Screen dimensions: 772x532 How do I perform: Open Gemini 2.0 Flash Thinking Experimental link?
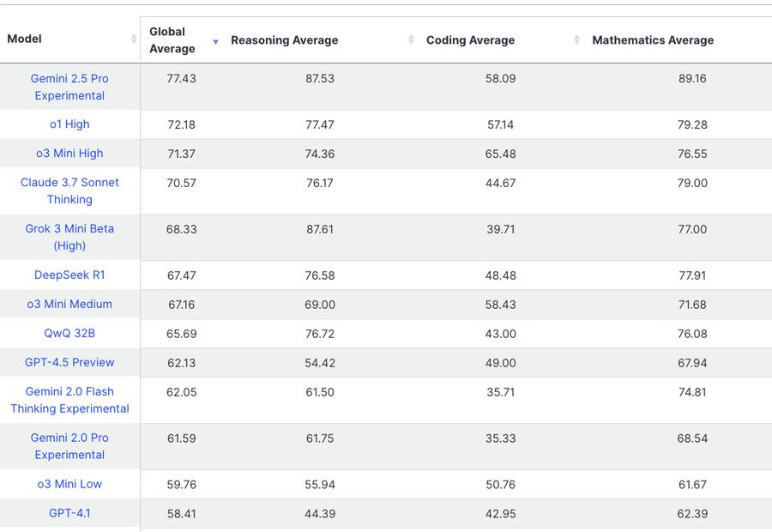pos(69,400)
